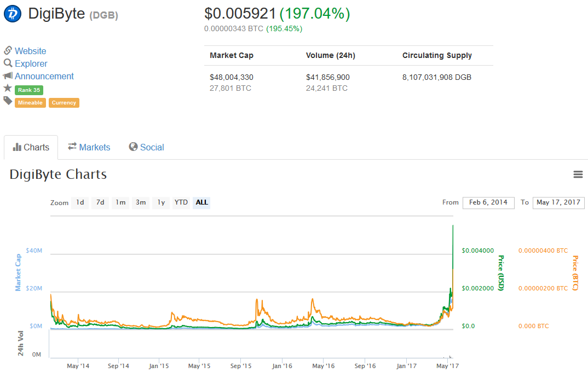Click the $0.004000 price axis label
Image resolution: width=588 pixels, height=373 pixels.
478,250
